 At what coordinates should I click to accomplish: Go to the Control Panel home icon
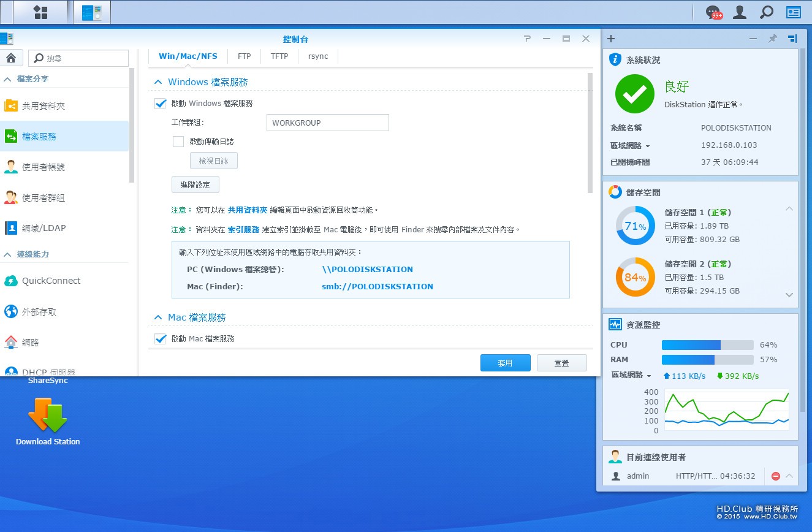tap(10, 58)
